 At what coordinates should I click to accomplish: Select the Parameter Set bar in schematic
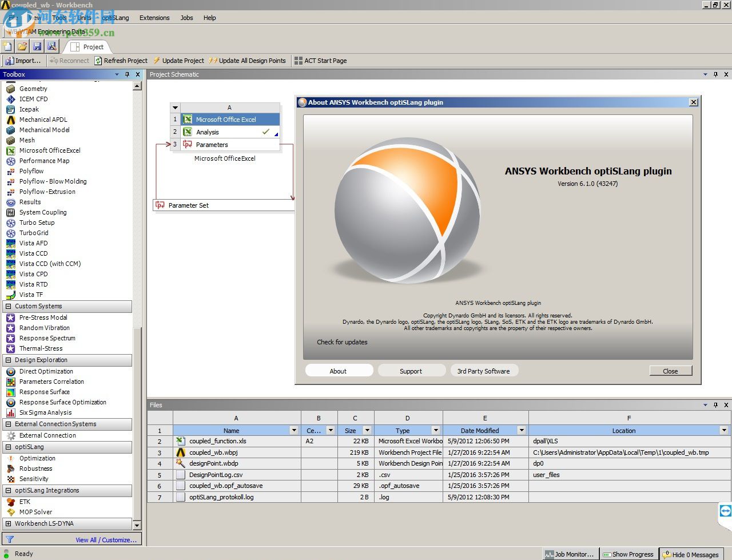click(x=224, y=205)
